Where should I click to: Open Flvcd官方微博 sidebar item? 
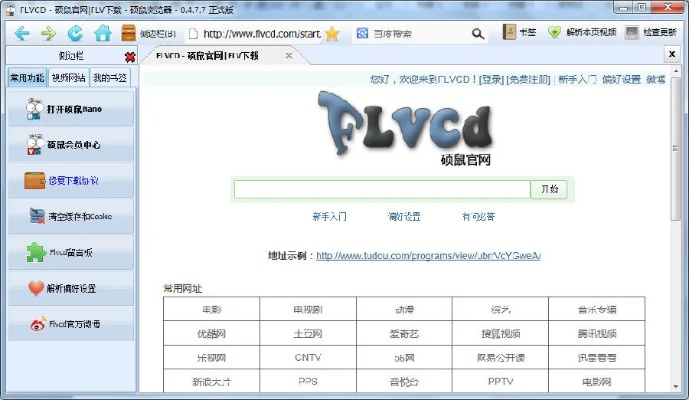69,324
